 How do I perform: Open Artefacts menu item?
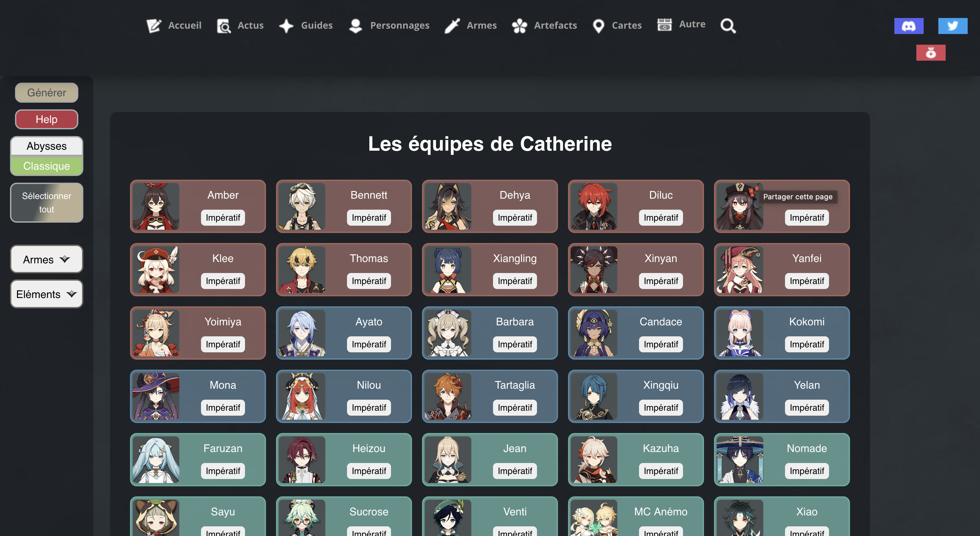(x=555, y=25)
